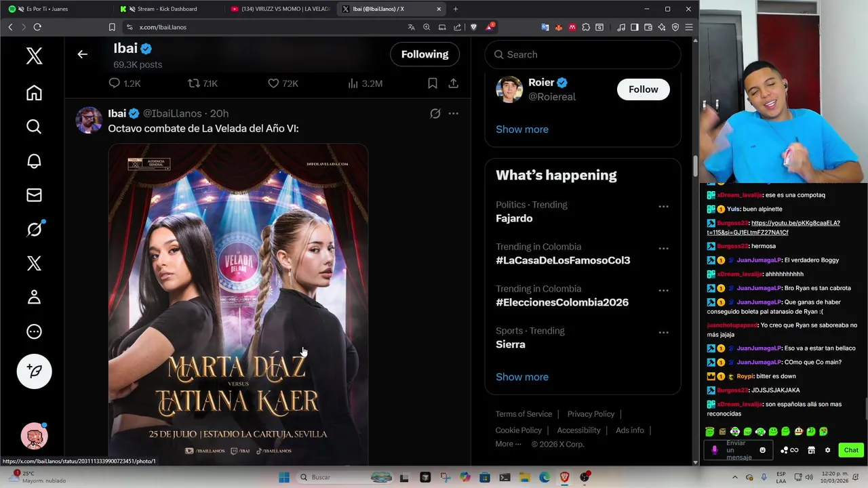Expand the footer More menu
Viewport: 868px width, 488px height.
pos(509,444)
